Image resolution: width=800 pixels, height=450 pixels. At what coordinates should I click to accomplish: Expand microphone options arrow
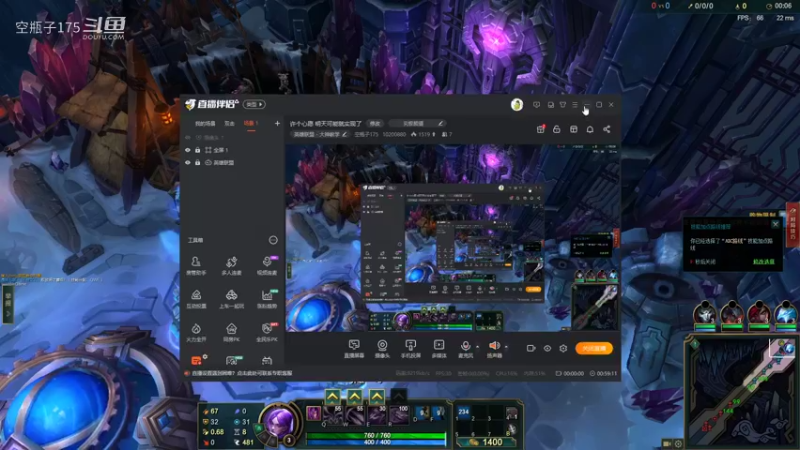click(478, 347)
